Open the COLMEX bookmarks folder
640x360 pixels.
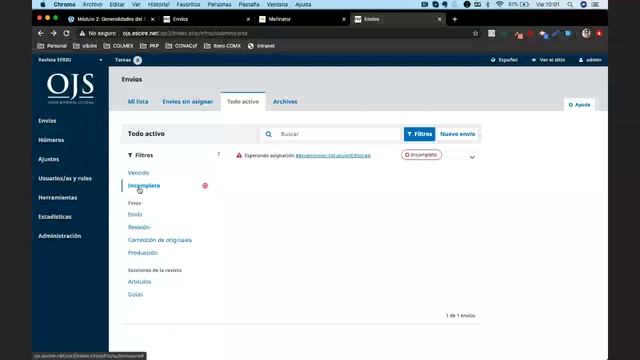(x=118, y=46)
